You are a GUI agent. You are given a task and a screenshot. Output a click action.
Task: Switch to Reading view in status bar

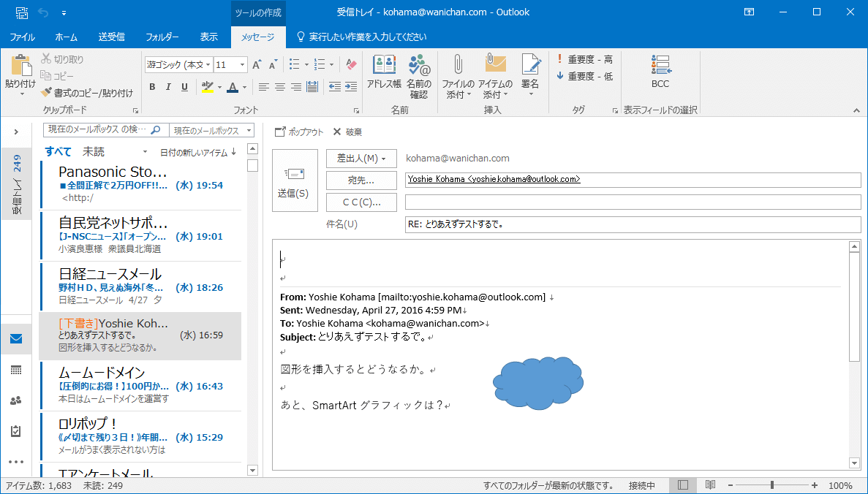pos(710,485)
